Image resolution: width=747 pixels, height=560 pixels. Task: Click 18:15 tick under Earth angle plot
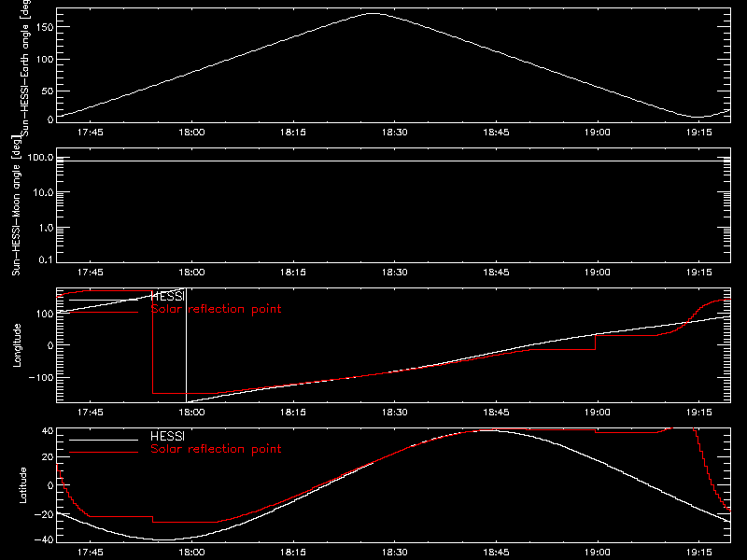click(x=293, y=133)
